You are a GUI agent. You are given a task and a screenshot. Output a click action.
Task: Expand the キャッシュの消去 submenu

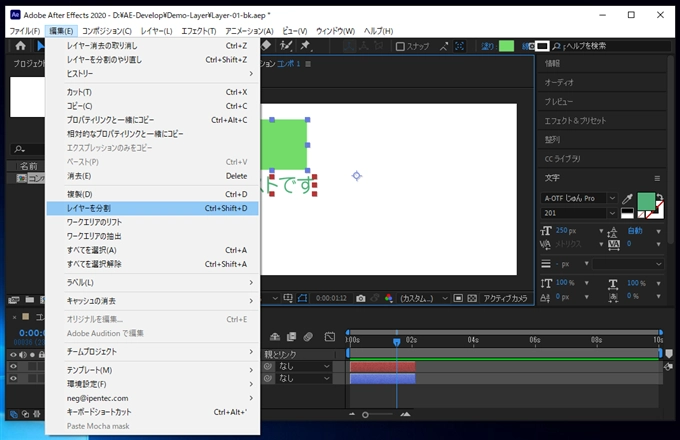(x=153, y=301)
